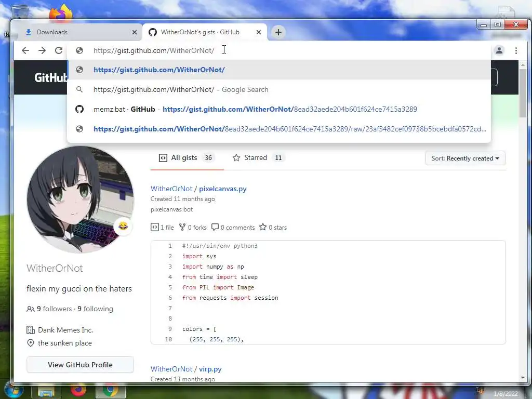Open the virp.py gist link
The image size is (532, 399).
210,369
